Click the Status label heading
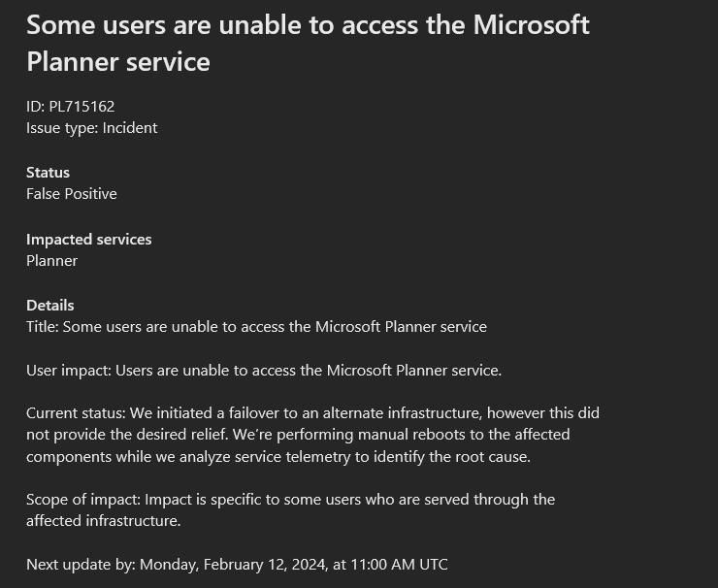 coord(48,172)
